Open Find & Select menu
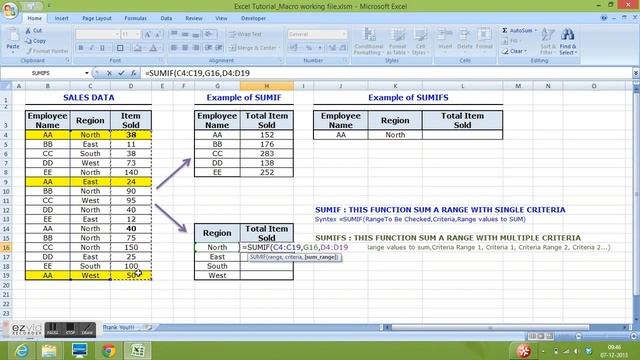Screen dimensions: 640x360 tap(568, 41)
